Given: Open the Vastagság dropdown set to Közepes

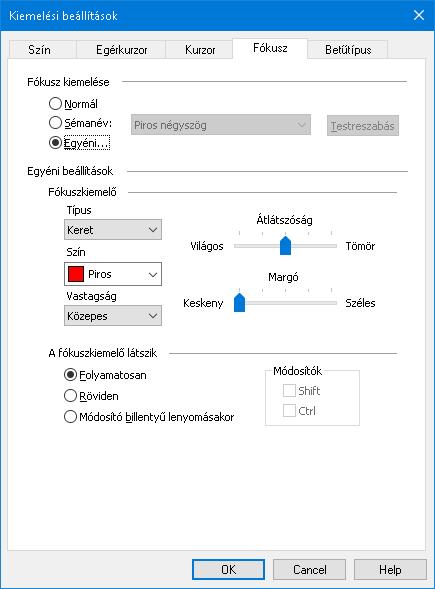Looking at the screenshot, I should click(113, 316).
